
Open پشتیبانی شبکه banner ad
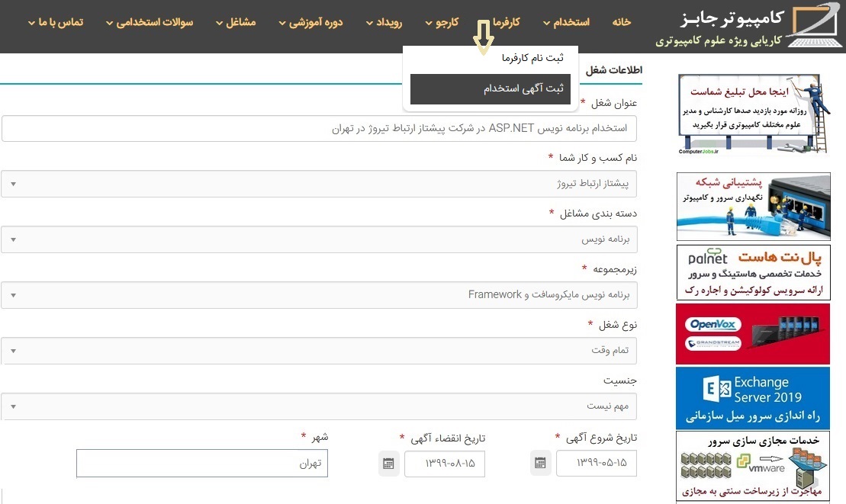click(x=753, y=207)
